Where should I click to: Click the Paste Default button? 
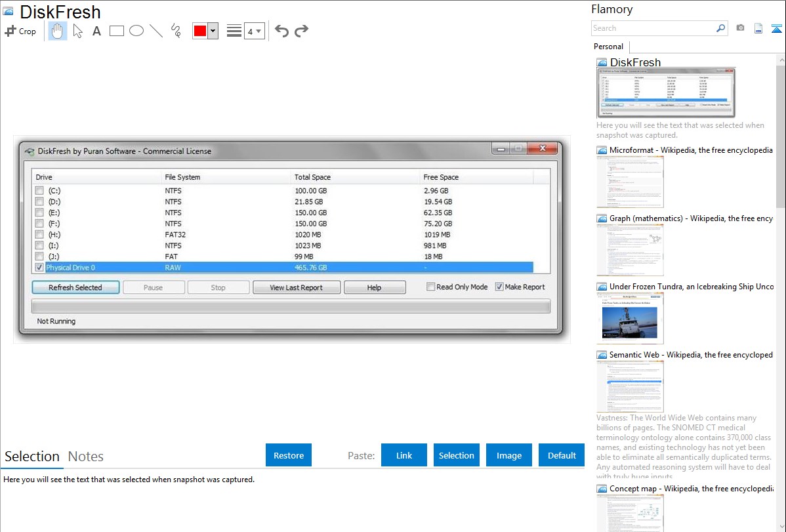pyautogui.click(x=562, y=455)
